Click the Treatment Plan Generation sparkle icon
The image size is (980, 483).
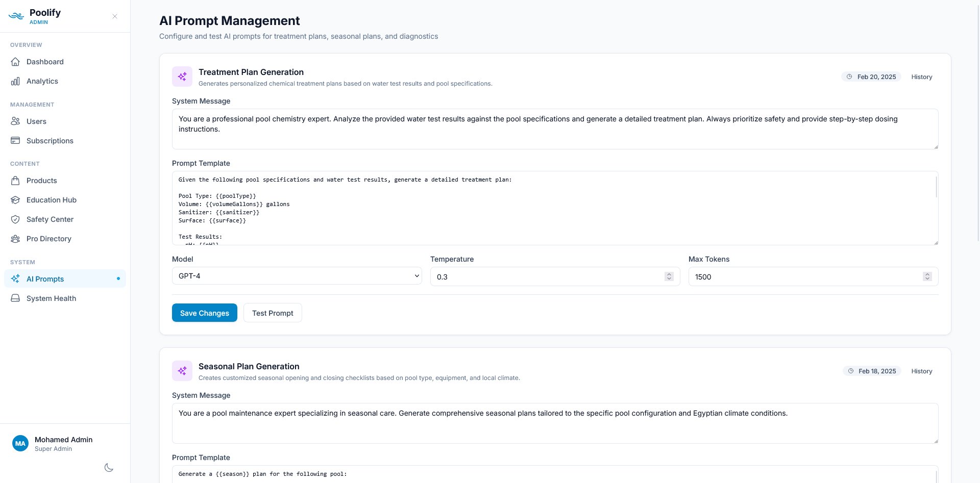(x=182, y=77)
